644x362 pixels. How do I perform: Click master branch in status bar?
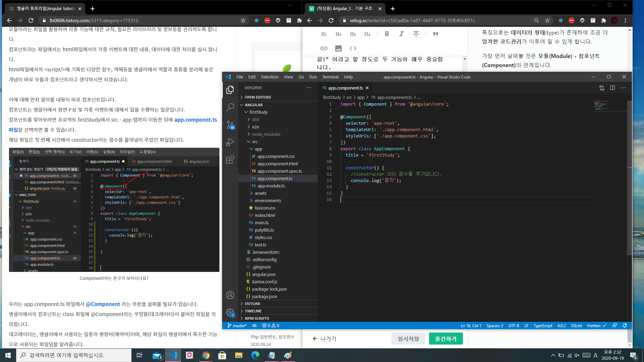(237, 325)
